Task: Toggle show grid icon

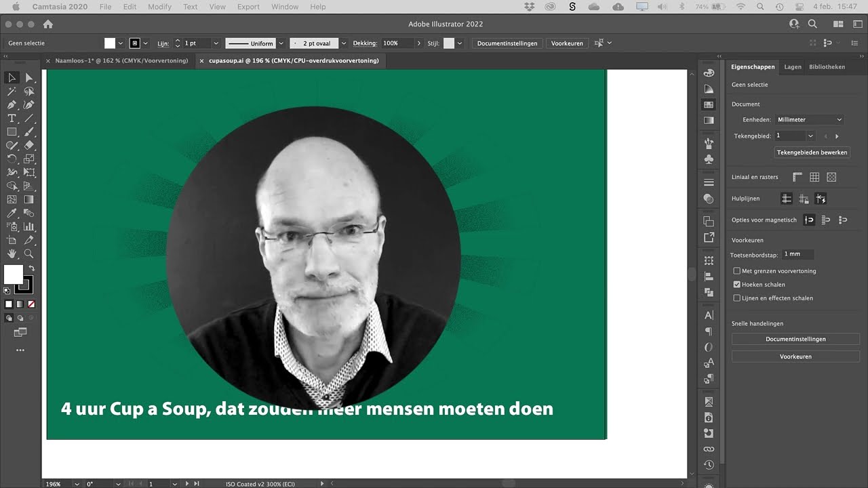Action: point(814,177)
